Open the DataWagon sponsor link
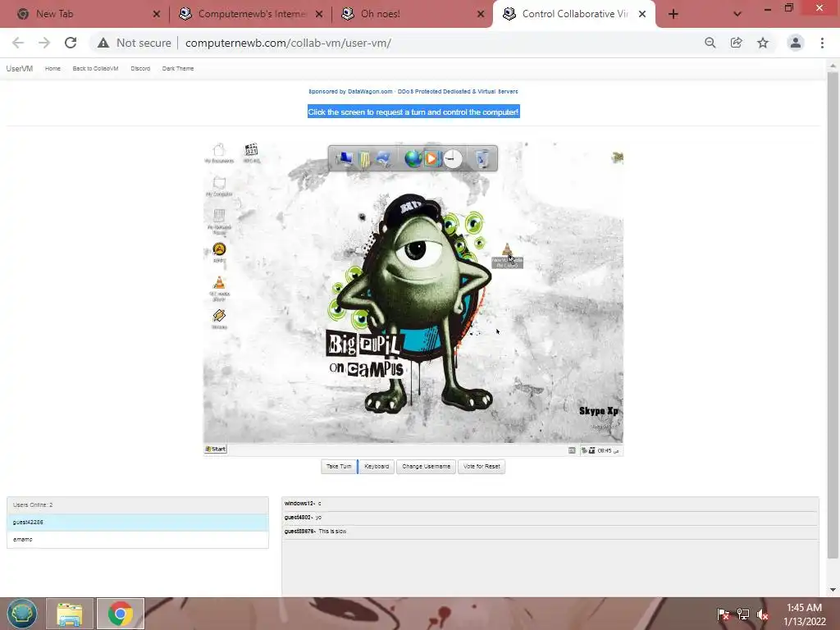 click(413, 92)
